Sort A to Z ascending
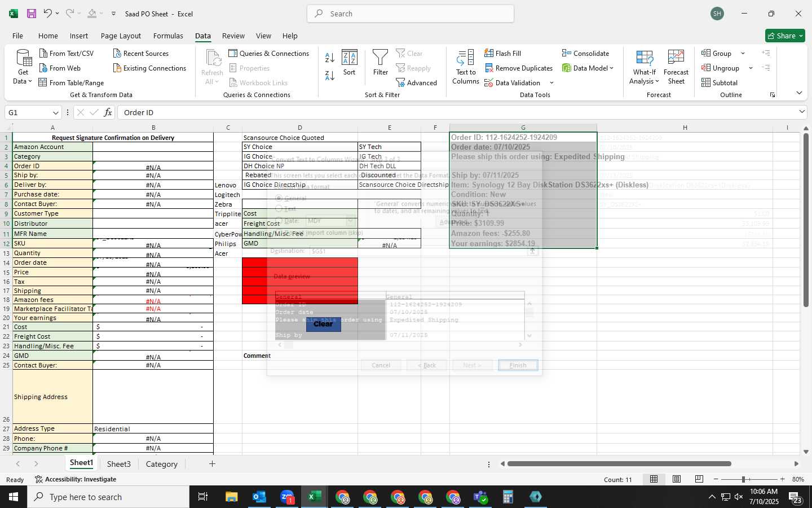This screenshot has height=508, width=812. click(330, 58)
